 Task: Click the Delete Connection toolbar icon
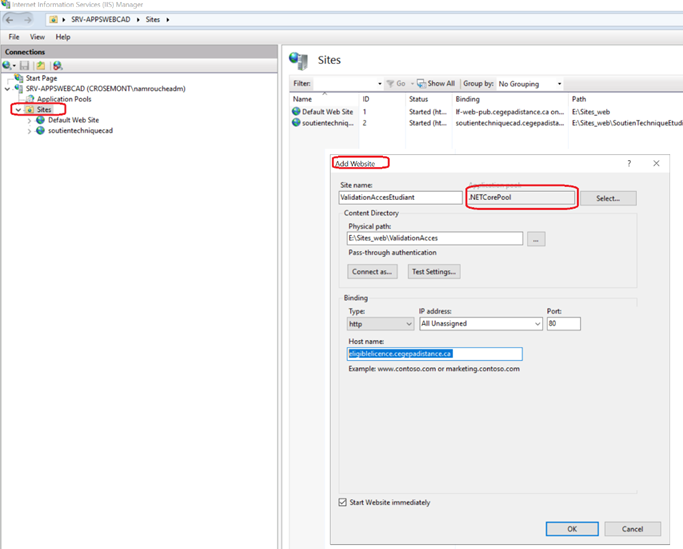coord(57,66)
